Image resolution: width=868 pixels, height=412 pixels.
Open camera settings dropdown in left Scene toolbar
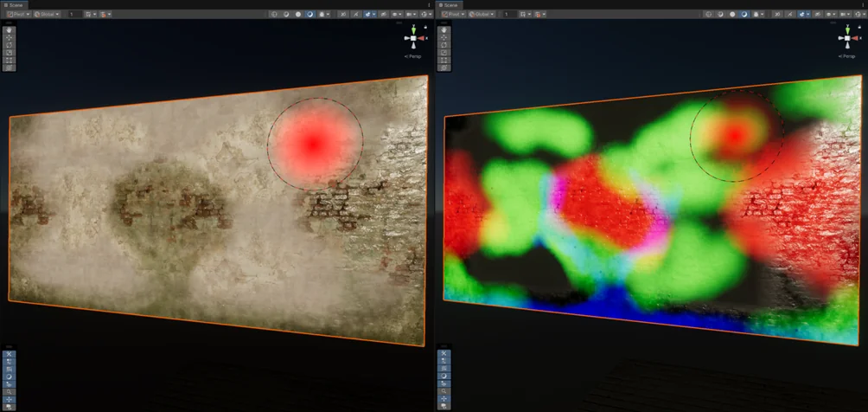coord(412,14)
